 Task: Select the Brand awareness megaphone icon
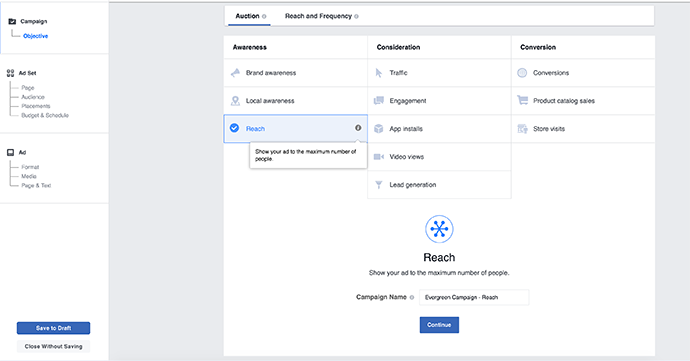(235, 73)
